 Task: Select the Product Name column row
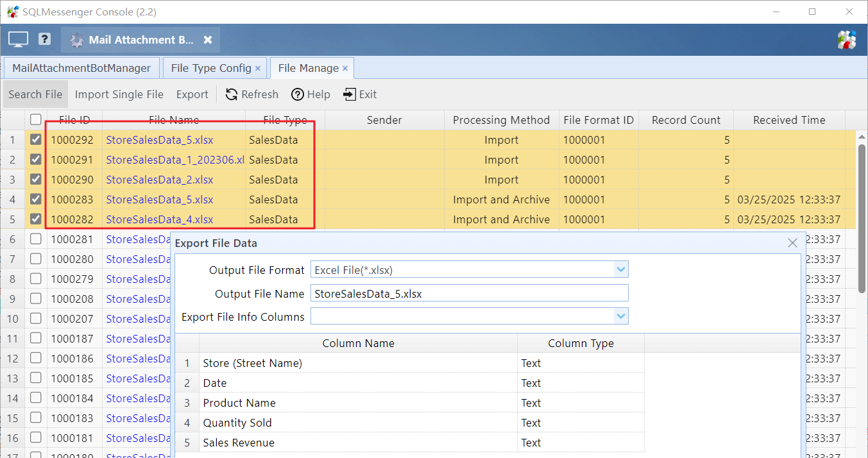409,403
